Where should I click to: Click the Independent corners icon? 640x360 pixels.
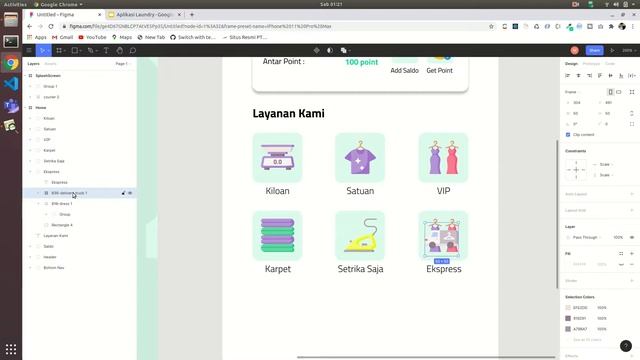tap(632, 124)
